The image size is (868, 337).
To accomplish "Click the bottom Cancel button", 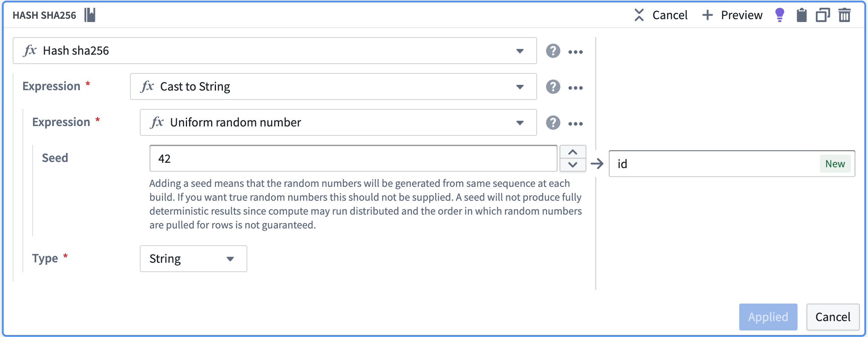I will [833, 317].
